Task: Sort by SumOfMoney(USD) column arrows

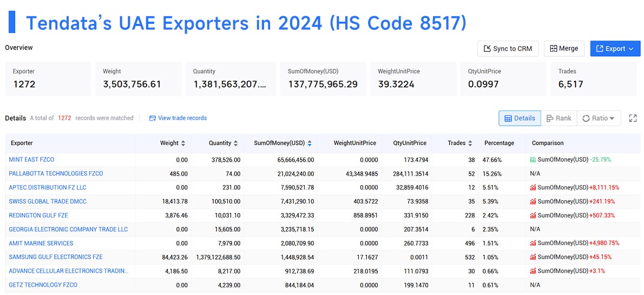Action: click(x=309, y=143)
